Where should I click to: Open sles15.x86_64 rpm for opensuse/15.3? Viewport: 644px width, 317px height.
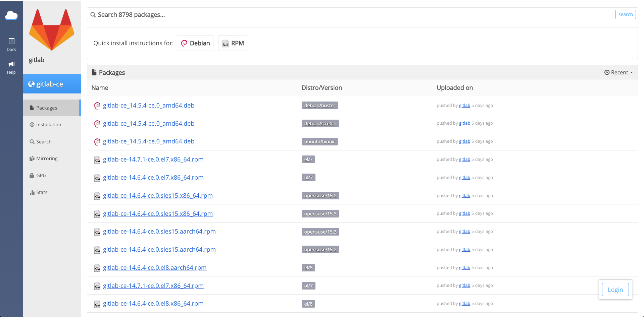coord(158,214)
